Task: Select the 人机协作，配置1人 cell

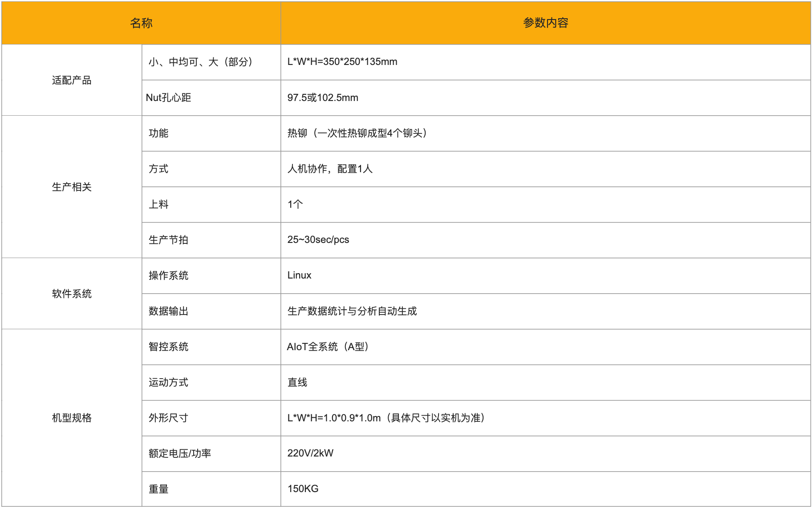Action: point(330,169)
